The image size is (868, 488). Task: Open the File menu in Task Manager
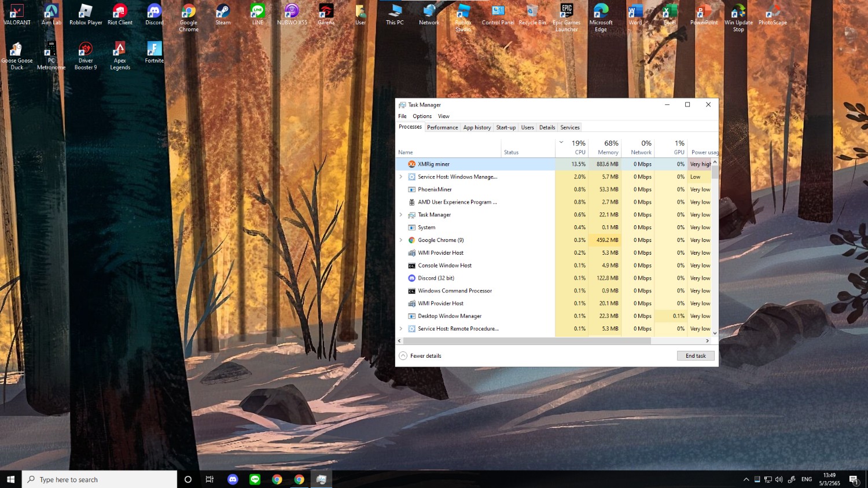click(402, 116)
